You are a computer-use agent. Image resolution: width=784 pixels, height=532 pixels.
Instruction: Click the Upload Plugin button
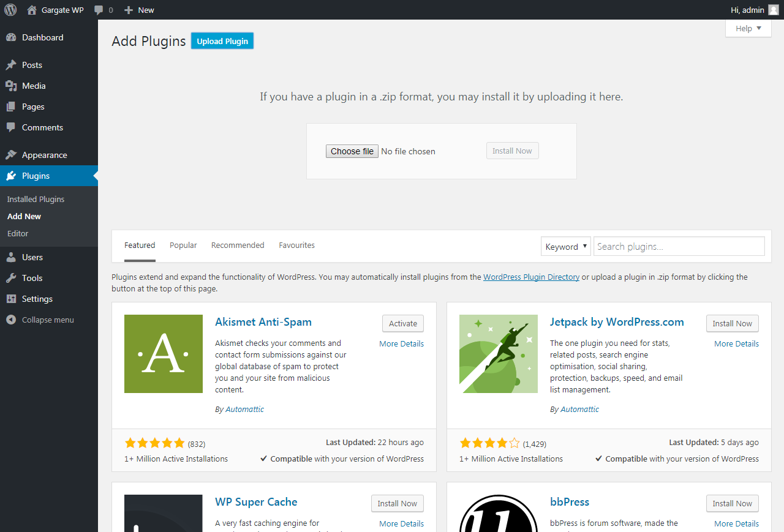222,41
